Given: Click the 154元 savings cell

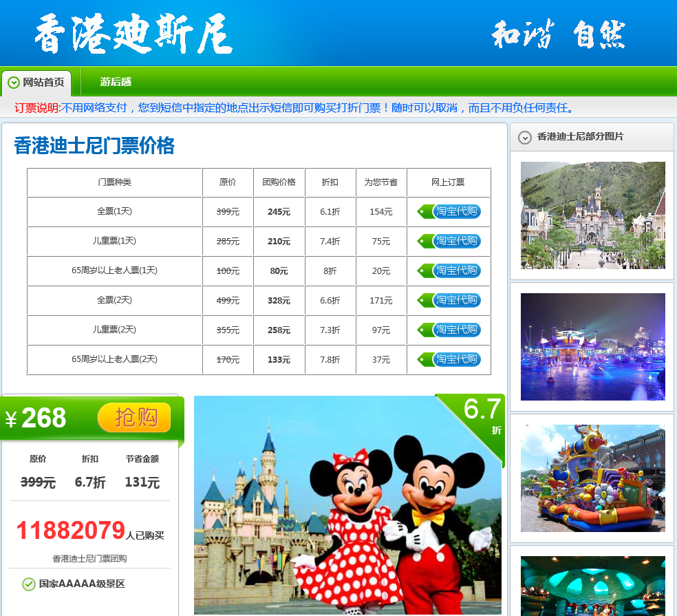Looking at the screenshot, I should 381,212.
